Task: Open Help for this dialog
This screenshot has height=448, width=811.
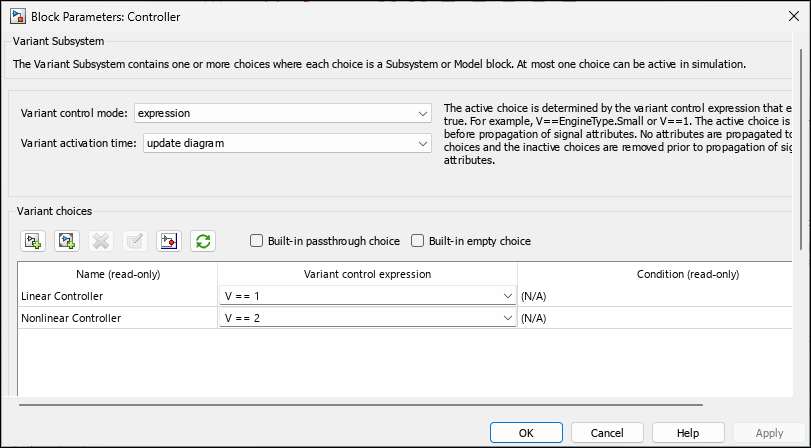Action: click(x=688, y=433)
